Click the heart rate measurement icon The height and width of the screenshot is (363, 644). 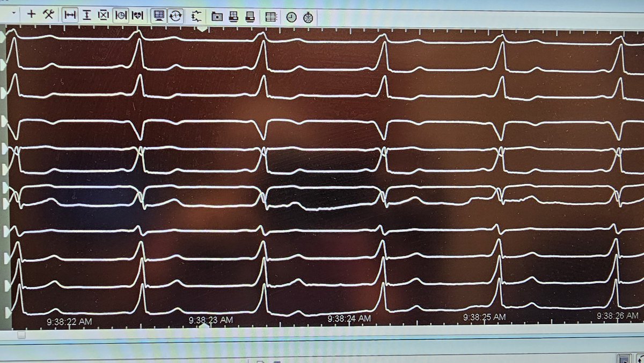tap(137, 16)
